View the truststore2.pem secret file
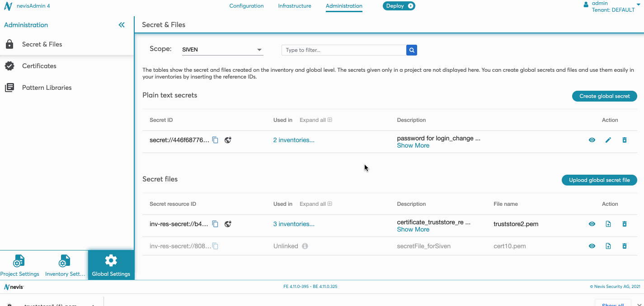644x306 pixels. point(592,224)
